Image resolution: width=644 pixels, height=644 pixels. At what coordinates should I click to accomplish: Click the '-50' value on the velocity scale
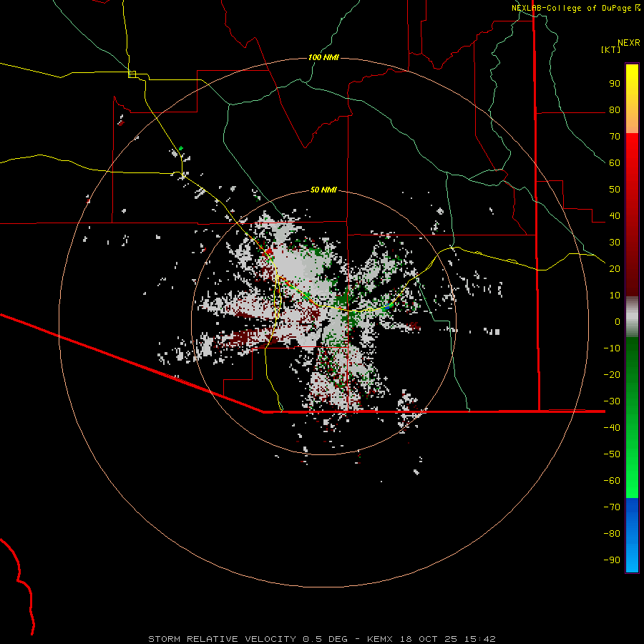pos(612,454)
